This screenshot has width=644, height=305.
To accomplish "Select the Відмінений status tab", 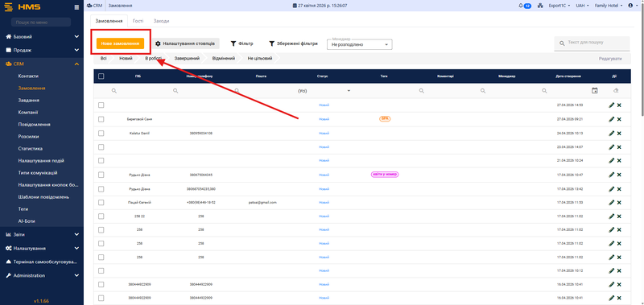I will [x=224, y=59].
